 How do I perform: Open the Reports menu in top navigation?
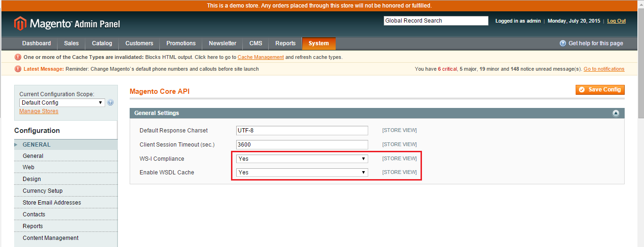pos(285,43)
